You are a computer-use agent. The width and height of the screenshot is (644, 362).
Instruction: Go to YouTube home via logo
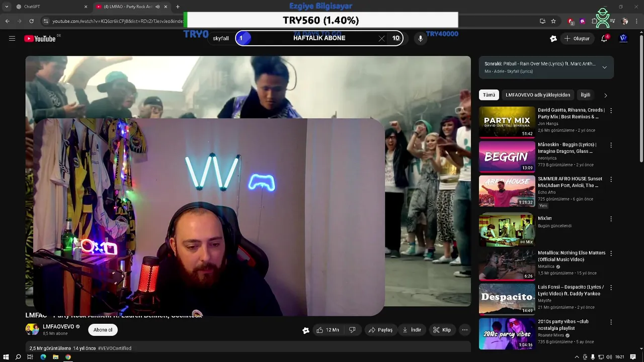[40, 39]
